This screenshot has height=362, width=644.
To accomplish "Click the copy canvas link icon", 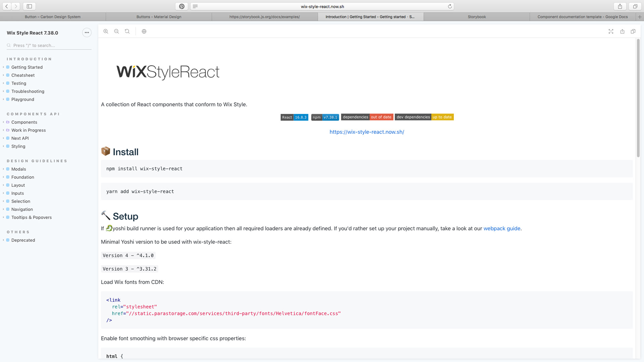I will [633, 31].
